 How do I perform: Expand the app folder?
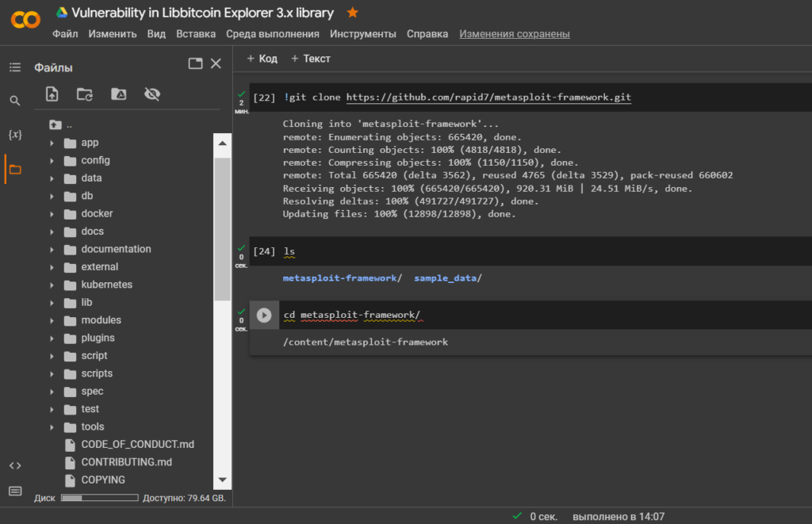click(x=52, y=143)
